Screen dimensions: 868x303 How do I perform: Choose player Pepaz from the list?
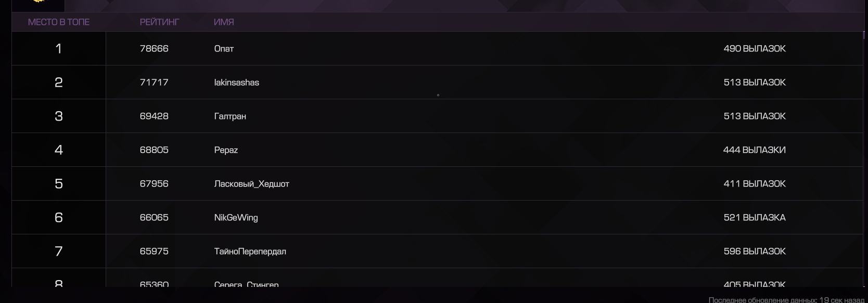[x=226, y=150]
